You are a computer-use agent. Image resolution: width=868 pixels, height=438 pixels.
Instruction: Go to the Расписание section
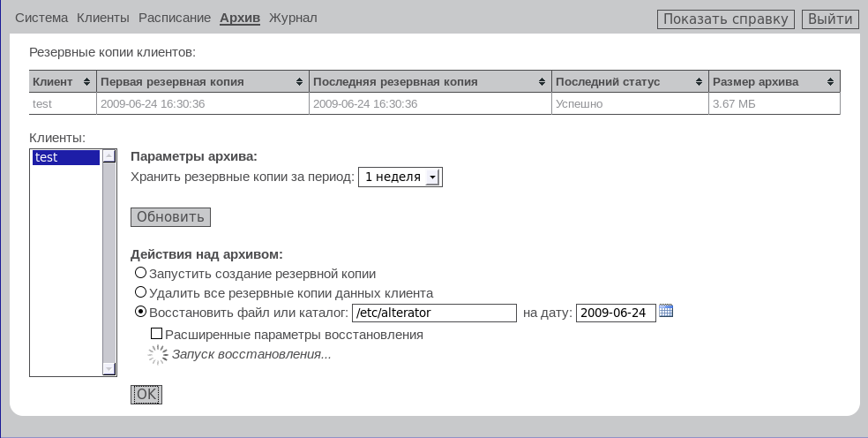[174, 18]
